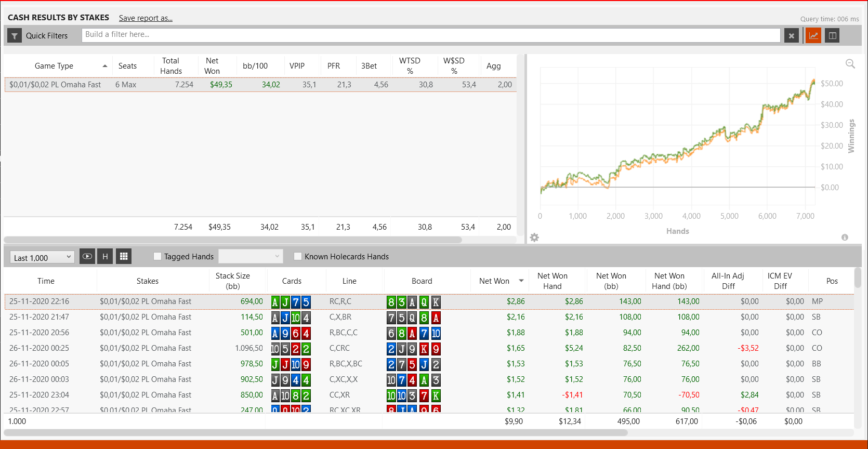Click the Build a filter input field
868x449 pixels.
point(431,35)
